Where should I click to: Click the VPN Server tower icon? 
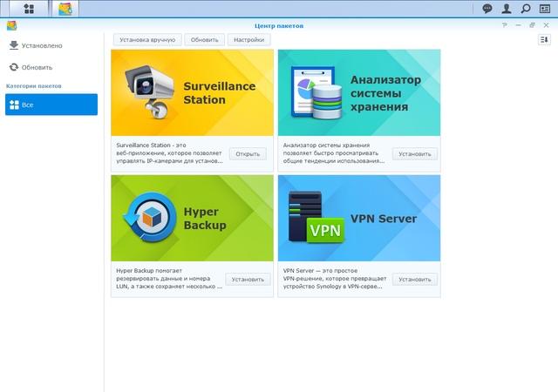pos(316,218)
